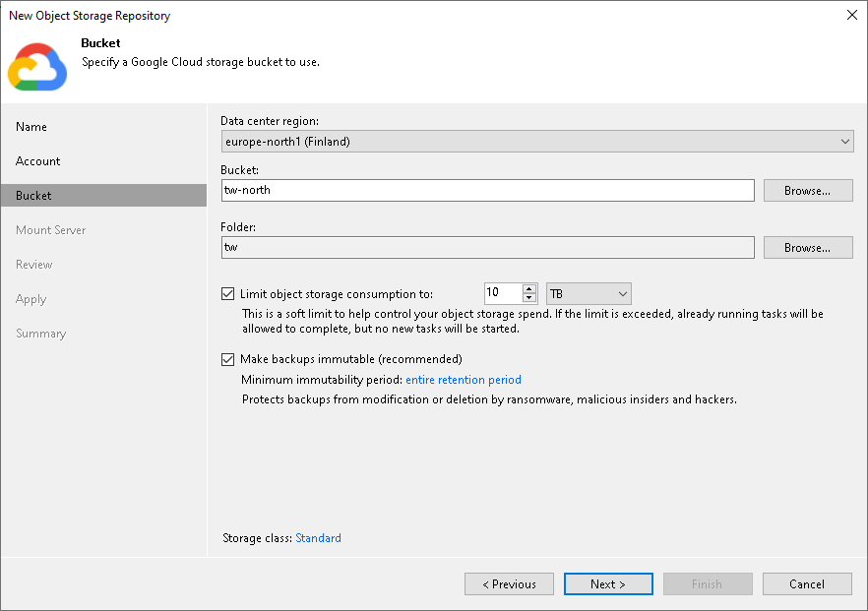Decrease storage limit with down arrow
Image resolution: width=868 pixels, height=611 pixels.
(x=529, y=298)
